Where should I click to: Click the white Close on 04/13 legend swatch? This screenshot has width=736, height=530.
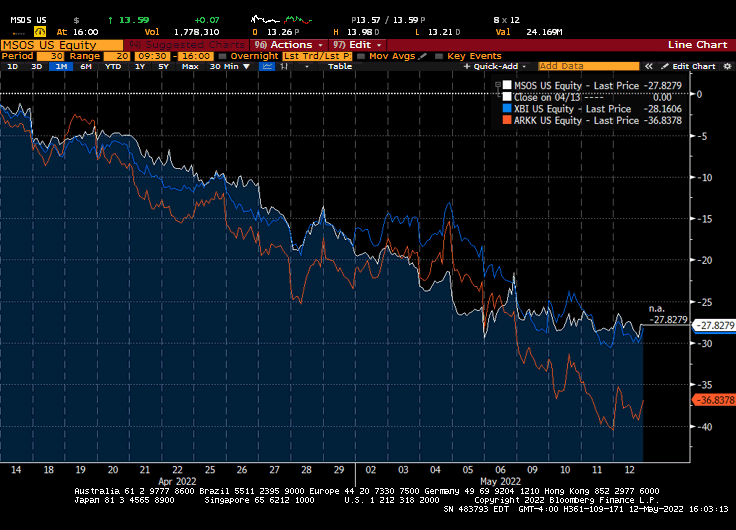[x=507, y=97]
